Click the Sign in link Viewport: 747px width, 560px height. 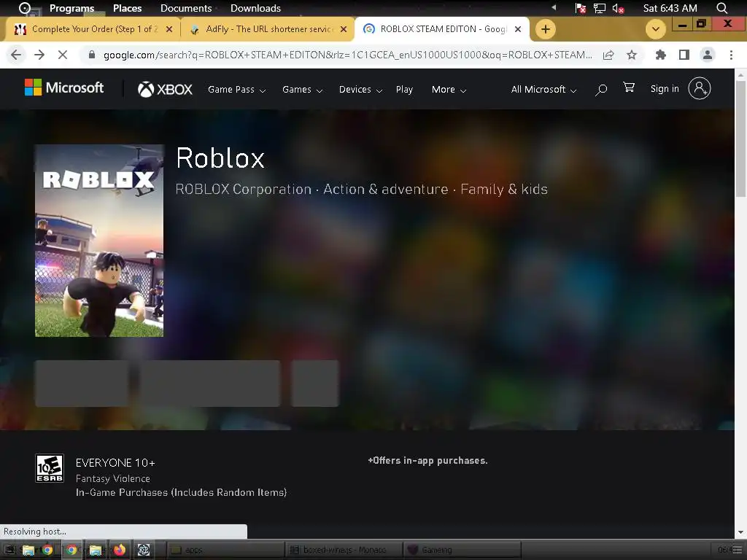pos(665,88)
